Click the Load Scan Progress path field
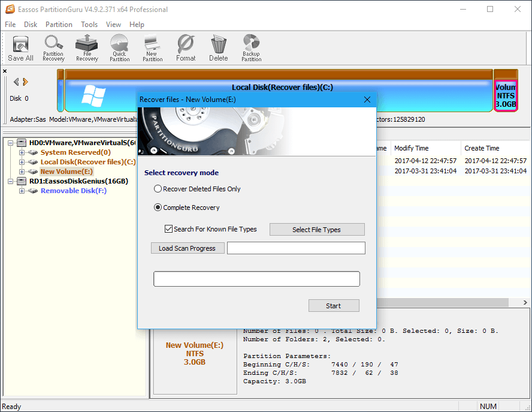 [296, 248]
